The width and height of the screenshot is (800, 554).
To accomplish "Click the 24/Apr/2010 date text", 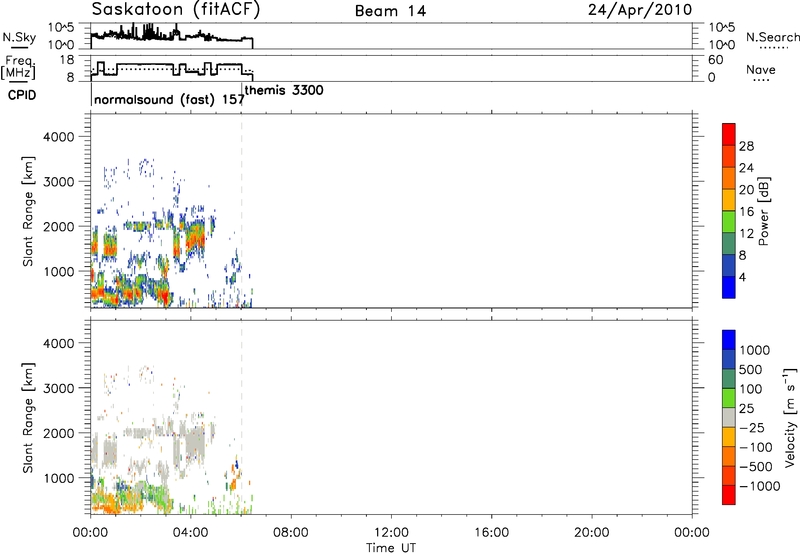I will point(640,10).
